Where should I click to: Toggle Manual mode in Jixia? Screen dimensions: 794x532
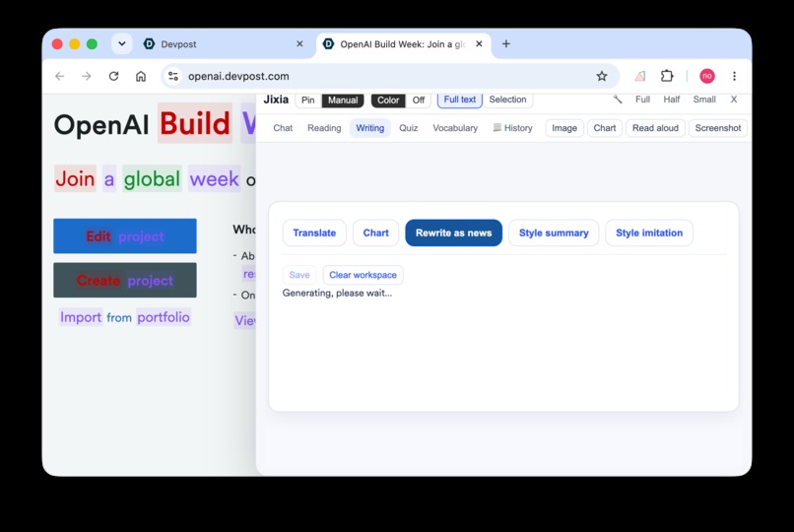click(x=343, y=100)
